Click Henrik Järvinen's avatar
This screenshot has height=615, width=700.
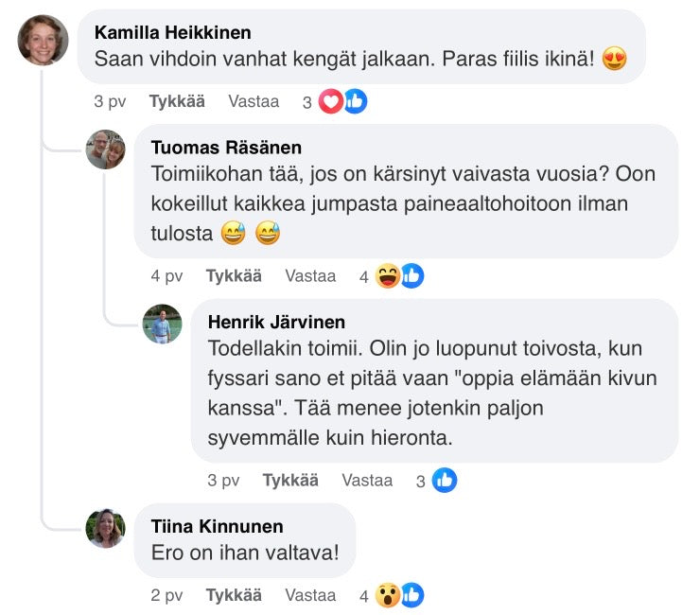tap(162, 325)
